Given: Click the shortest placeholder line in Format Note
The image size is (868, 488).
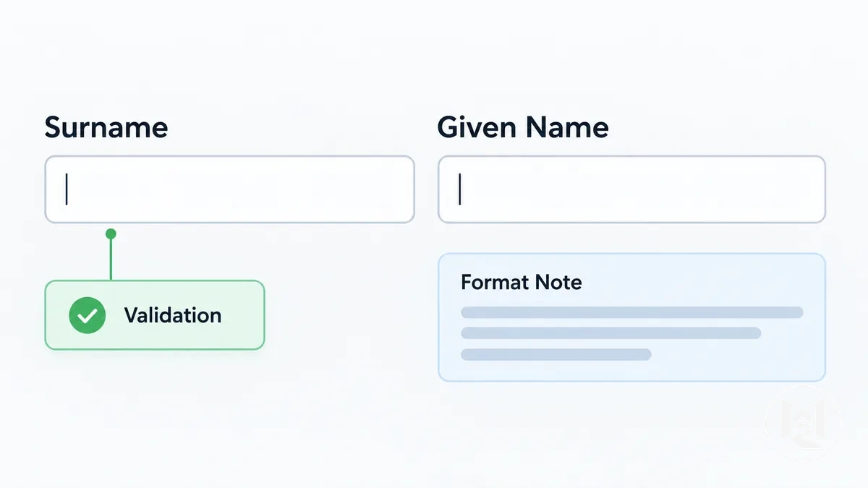Looking at the screenshot, I should tap(556, 354).
